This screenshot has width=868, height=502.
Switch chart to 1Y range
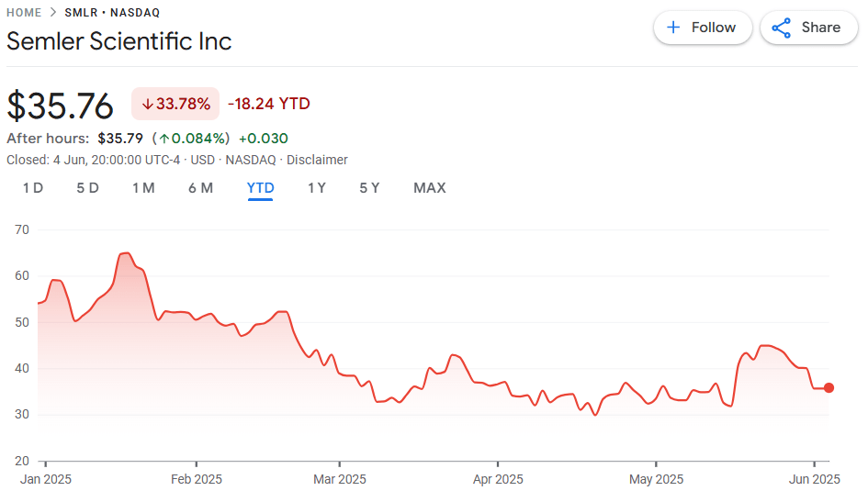[x=316, y=188]
